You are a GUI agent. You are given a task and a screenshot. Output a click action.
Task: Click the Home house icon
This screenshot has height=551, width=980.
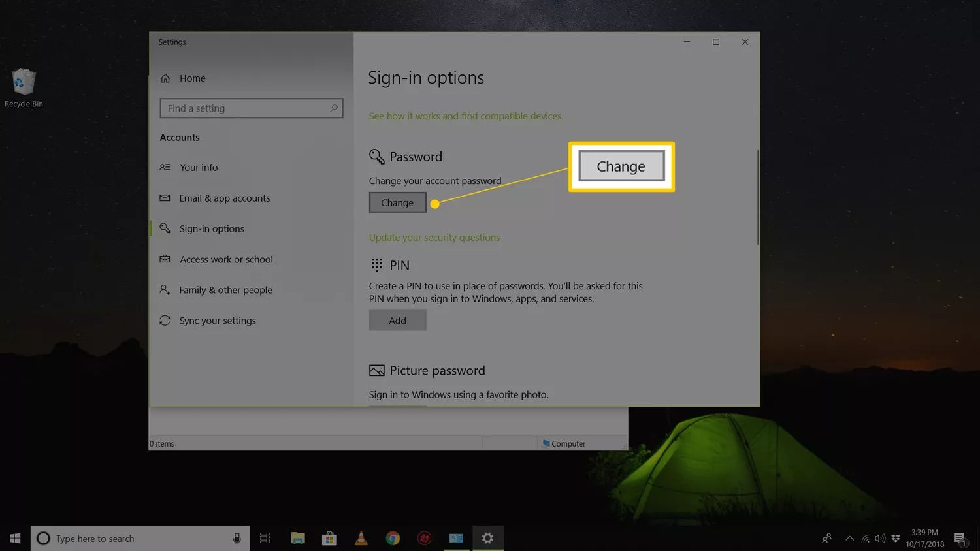(165, 78)
